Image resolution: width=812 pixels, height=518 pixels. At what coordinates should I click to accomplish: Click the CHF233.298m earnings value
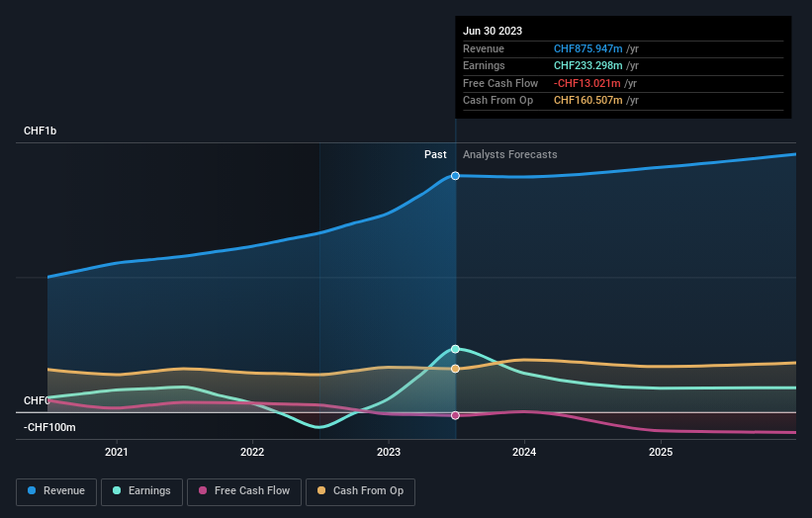click(x=588, y=65)
